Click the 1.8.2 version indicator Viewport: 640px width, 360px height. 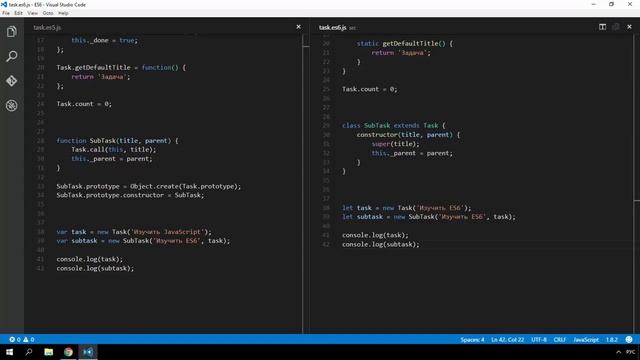pos(612,340)
